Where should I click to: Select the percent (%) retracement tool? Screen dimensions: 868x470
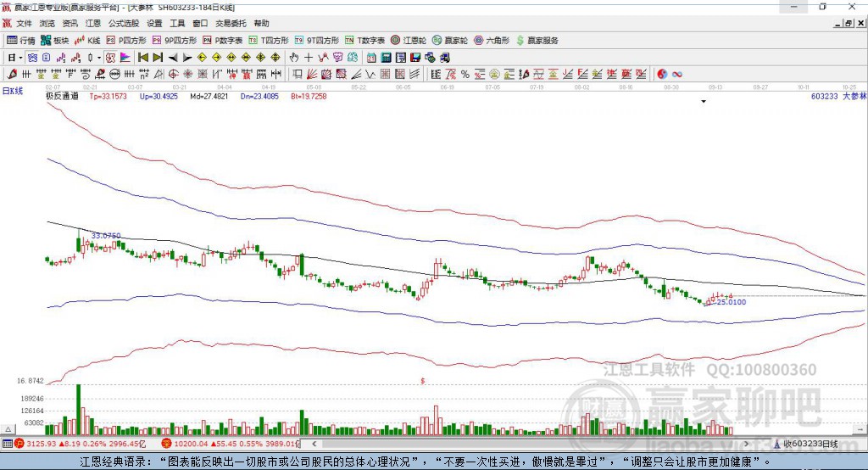click(465, 74)
